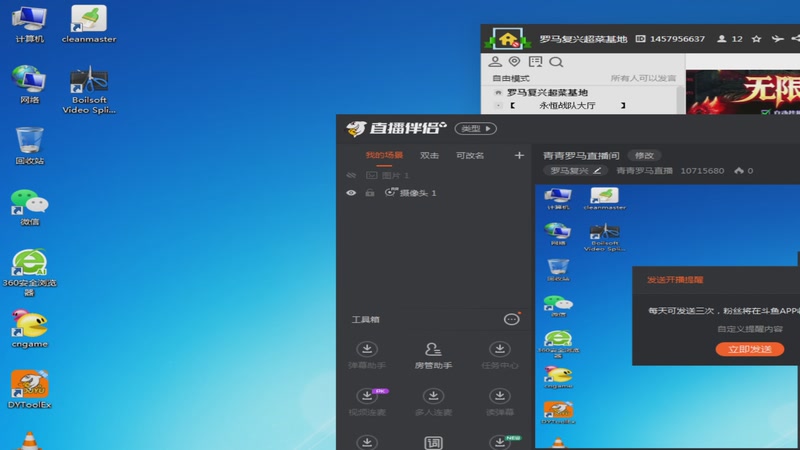Switch to the 我的场景 scene tab

click(x=384, y=155)
